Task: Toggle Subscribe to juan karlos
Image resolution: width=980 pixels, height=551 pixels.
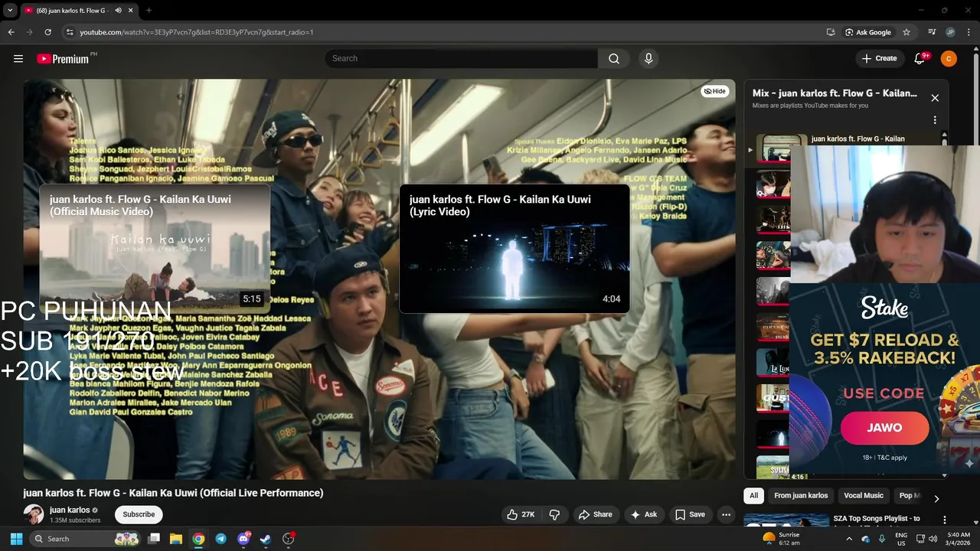Action: click(139, 514)
